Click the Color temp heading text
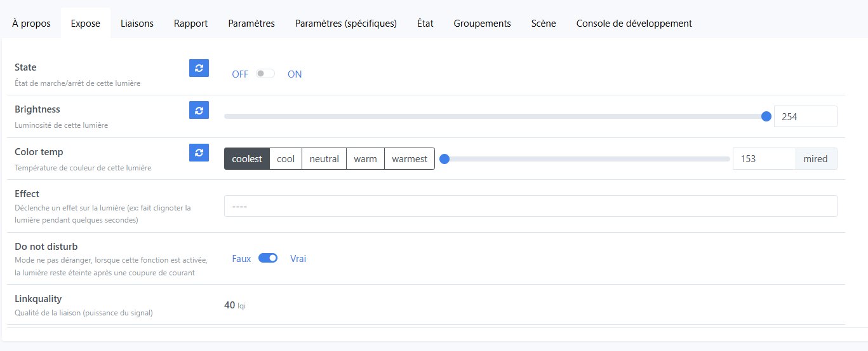The width and height of the screenshot is (868, 351). coord(39,152)
